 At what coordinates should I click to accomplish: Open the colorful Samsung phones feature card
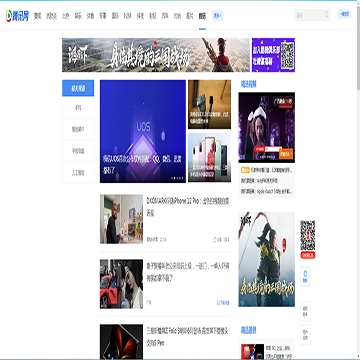(209, 158)
